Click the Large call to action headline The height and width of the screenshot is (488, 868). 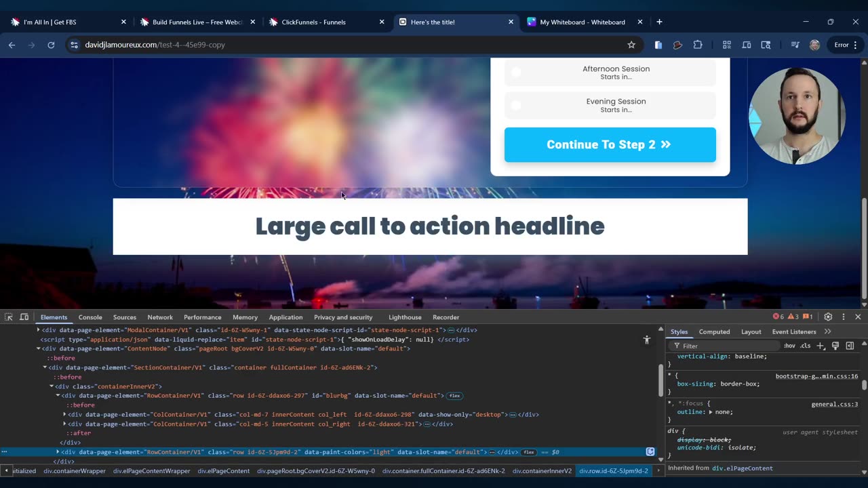click(430, 226)
